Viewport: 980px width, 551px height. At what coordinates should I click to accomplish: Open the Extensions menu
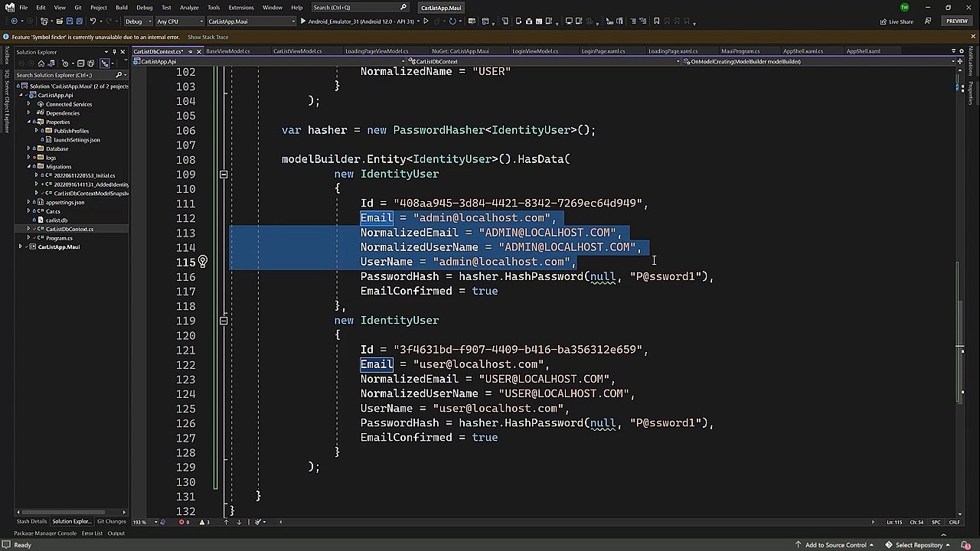click(x=241, y=8)
